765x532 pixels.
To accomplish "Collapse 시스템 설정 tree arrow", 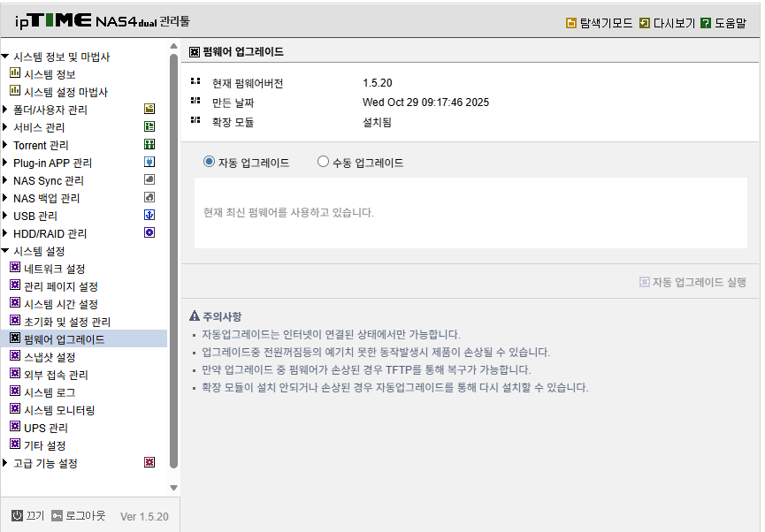I will (5, 251).
